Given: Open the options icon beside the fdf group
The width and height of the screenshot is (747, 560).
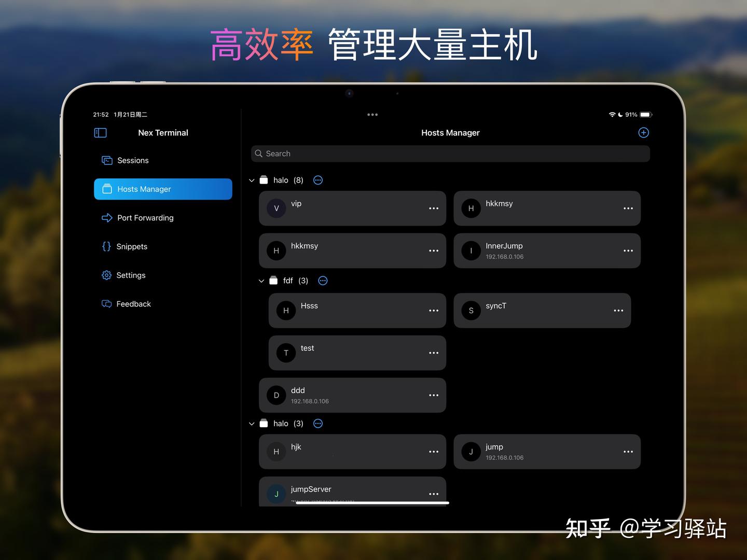Looking at the screenshot, I should pos(323,281).
